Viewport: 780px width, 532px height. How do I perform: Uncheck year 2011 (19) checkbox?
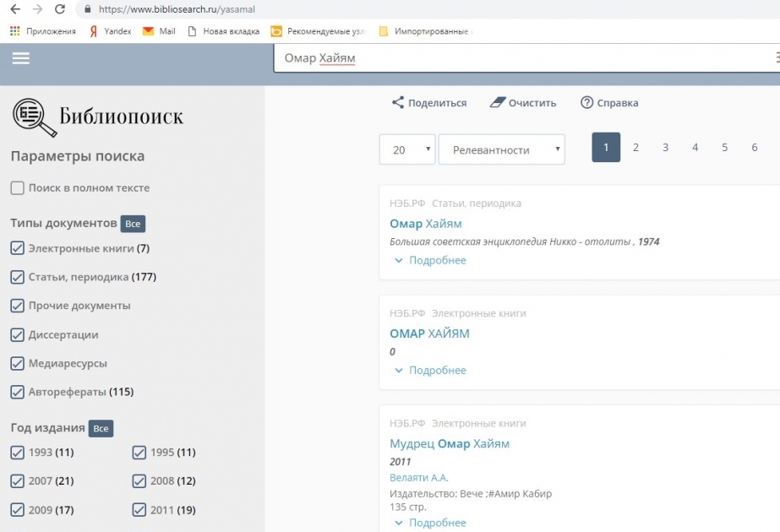point(139,510)
